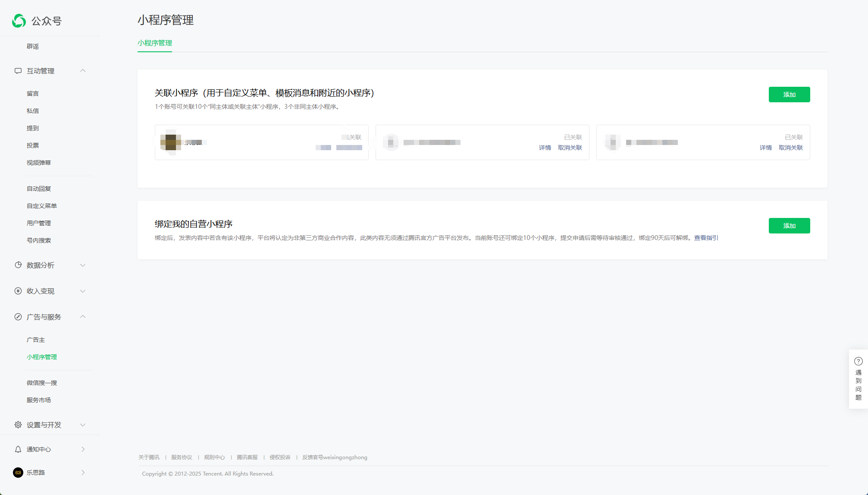Click the 互动管理 chat bubble icon
868x495 pixels.
pos(18,71)
